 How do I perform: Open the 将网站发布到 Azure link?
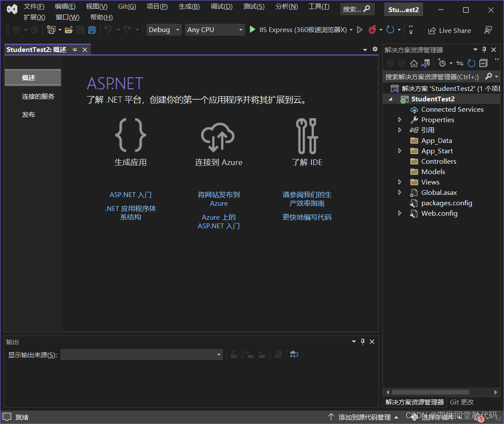[219, 199]
